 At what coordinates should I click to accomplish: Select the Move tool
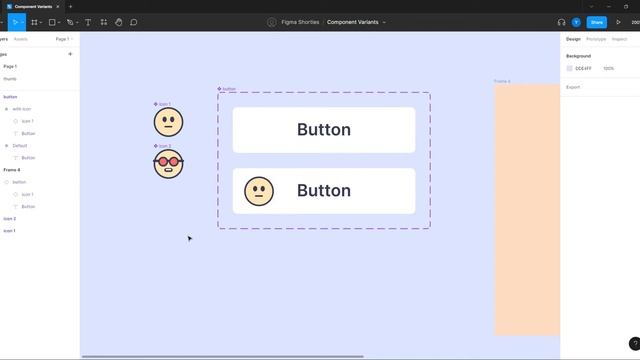coord(15,22)
